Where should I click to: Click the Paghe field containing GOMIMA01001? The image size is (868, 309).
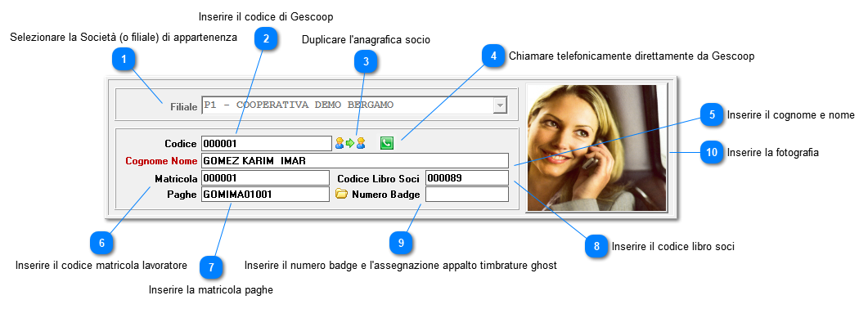[x=265, y=195]
